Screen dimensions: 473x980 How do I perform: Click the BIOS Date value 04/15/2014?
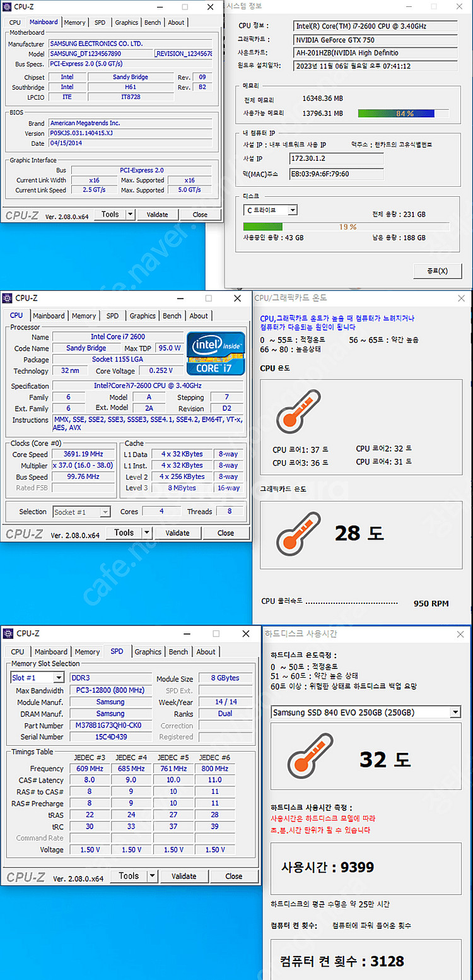pyautogui.click(x=131, y=143)
